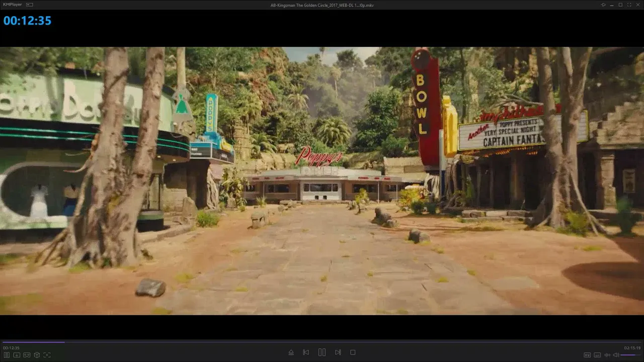Open the playlist panel icon

click(x=7, y=355)
